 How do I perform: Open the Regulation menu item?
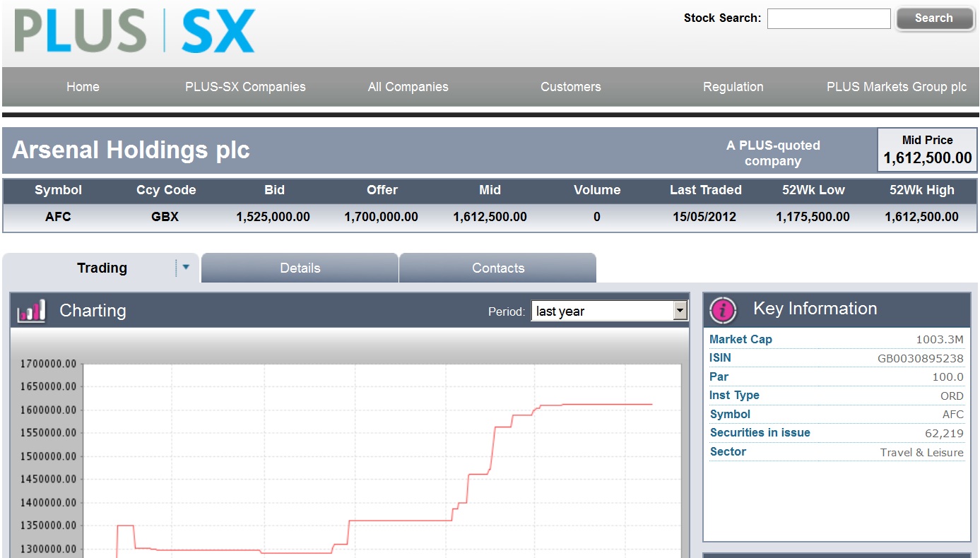(733, 87)
